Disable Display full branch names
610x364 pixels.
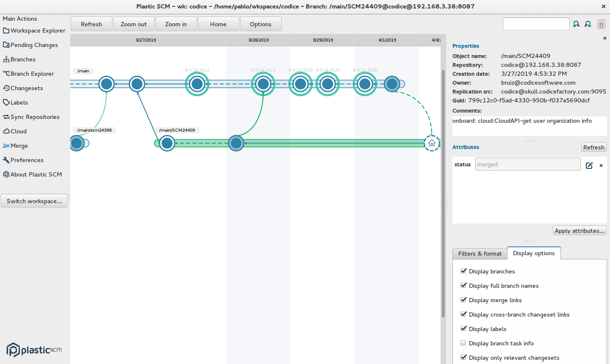[463, 285]
